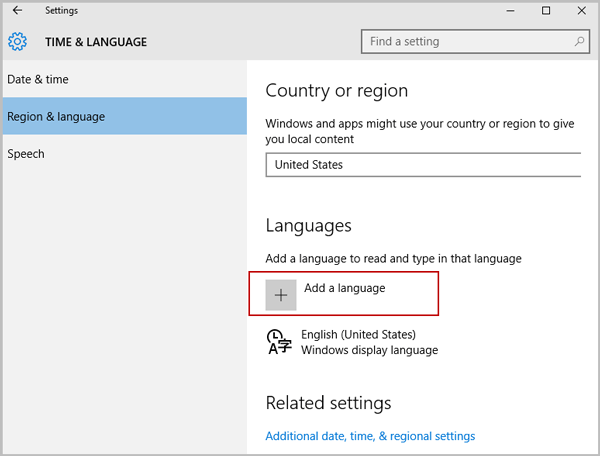Click the TIME & LANGUAGE header title
600x456 pixels.
pyautogui.click(x=96, y=42)
